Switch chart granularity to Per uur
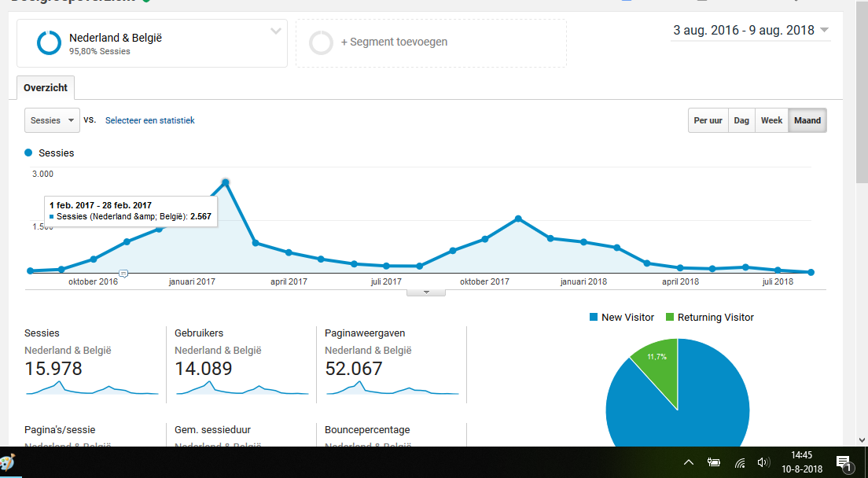The image size is (868, 478). coord(708,120)
